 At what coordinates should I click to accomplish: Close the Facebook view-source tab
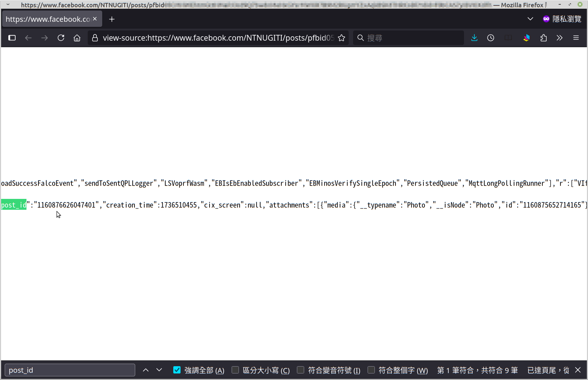(x=95, y=19)
